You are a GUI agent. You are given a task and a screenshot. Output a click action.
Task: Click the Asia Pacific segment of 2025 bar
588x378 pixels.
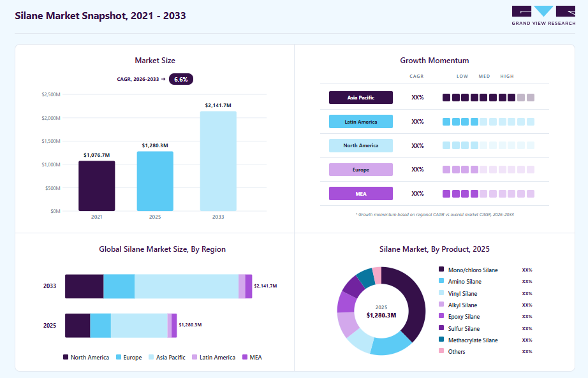pos(139,326)
